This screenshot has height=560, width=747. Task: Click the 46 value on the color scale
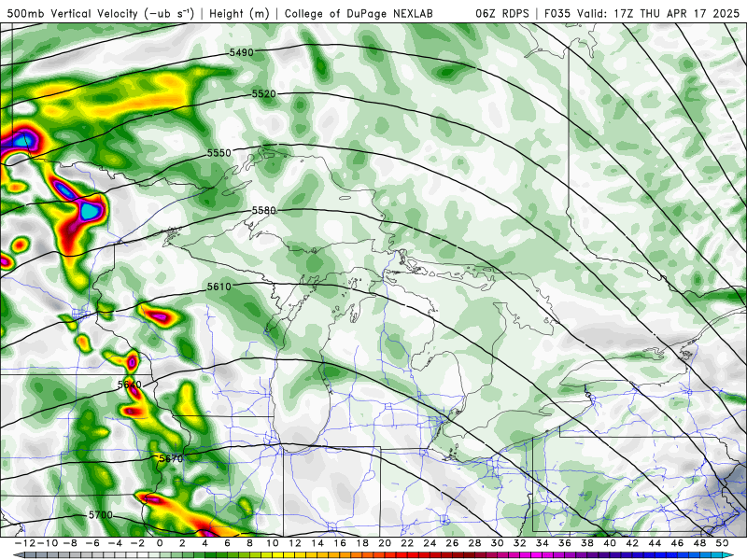click(677, 543)
